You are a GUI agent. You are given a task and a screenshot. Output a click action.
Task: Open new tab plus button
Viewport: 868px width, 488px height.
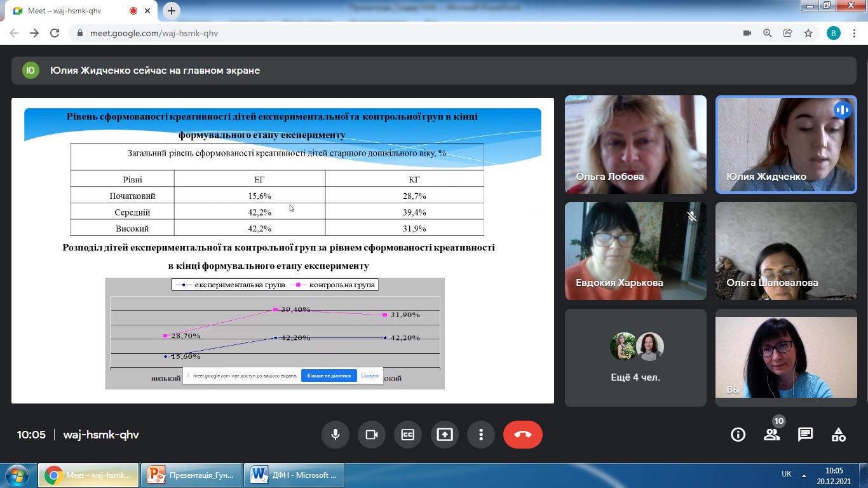[172, 11]
